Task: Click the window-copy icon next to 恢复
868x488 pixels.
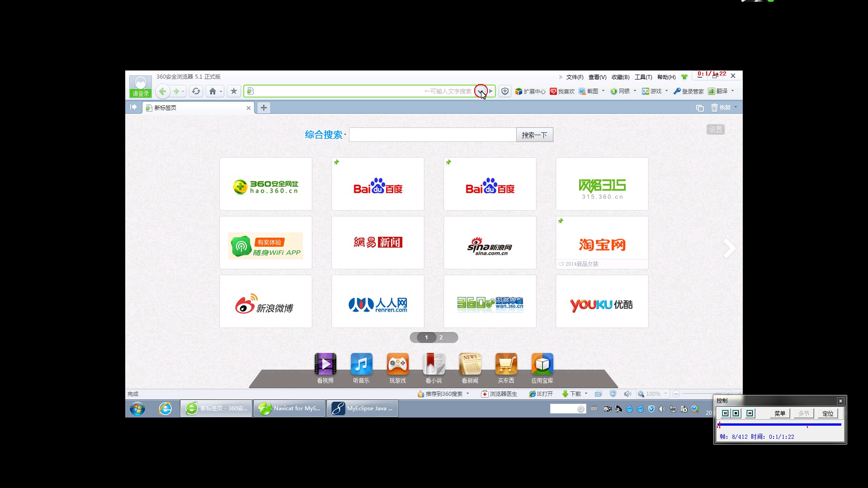Action: tap(700, 108)
